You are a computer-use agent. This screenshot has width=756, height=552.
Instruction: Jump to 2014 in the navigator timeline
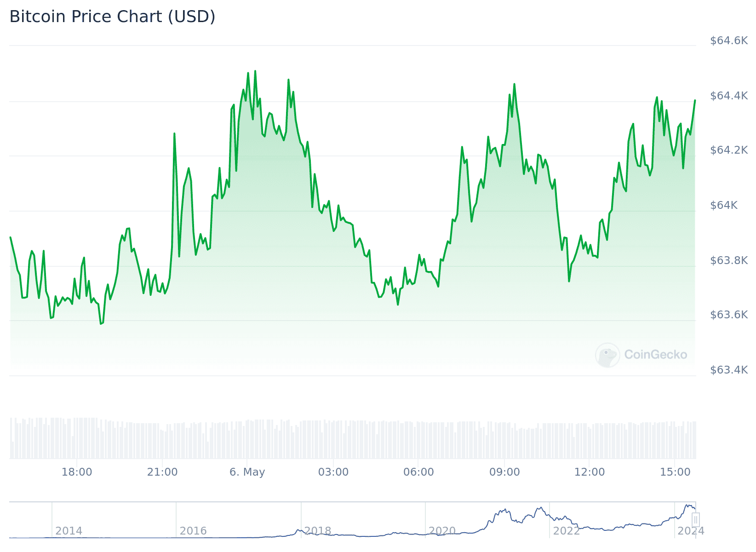[69, 531]
